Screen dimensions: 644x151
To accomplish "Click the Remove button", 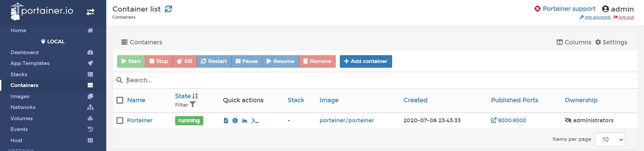I will 317,61.
